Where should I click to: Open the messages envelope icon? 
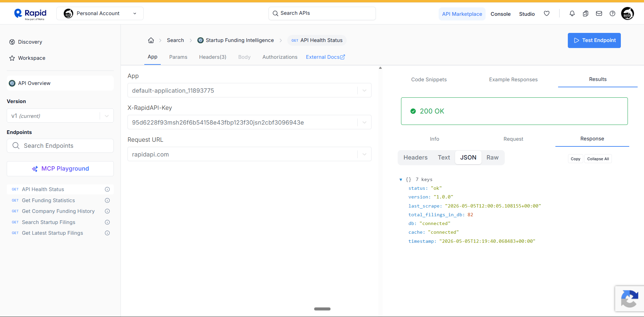pyautogui.click(x=599, y=13)
